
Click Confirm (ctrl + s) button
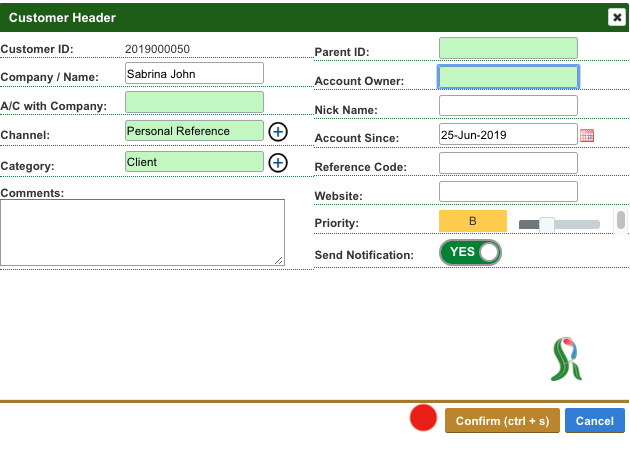click(x=502, y=421)
